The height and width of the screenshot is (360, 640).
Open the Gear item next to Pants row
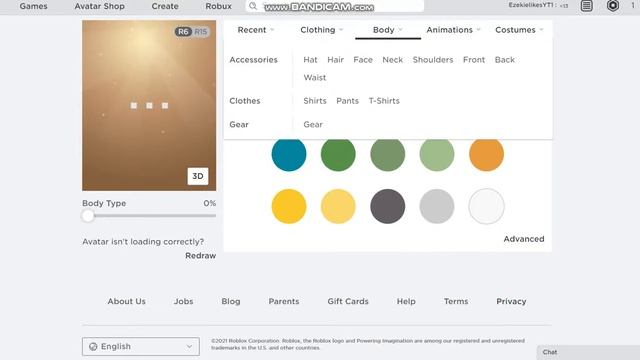coord(313,124)
